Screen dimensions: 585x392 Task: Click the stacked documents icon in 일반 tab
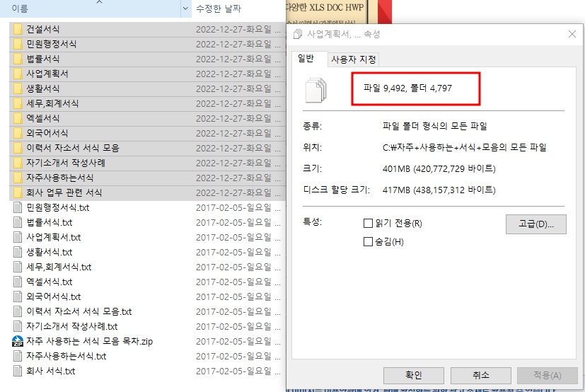[316, 90]
